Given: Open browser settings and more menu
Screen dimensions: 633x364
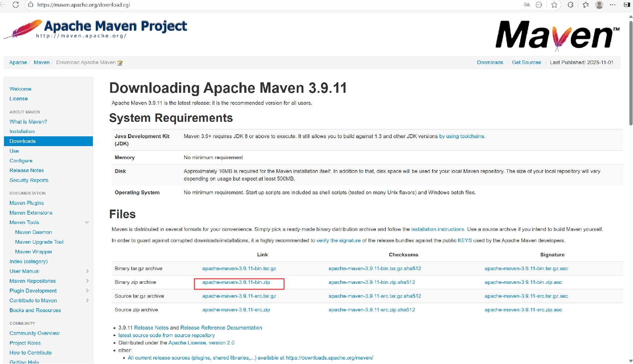Looking at the screenshot, I should point(613,5).
